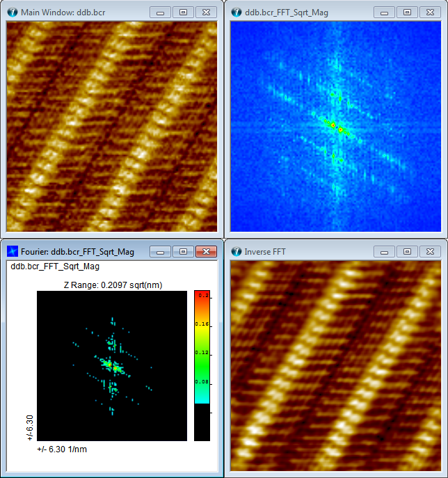Close the Main Window ddb.bcr

tap(206, 13)
